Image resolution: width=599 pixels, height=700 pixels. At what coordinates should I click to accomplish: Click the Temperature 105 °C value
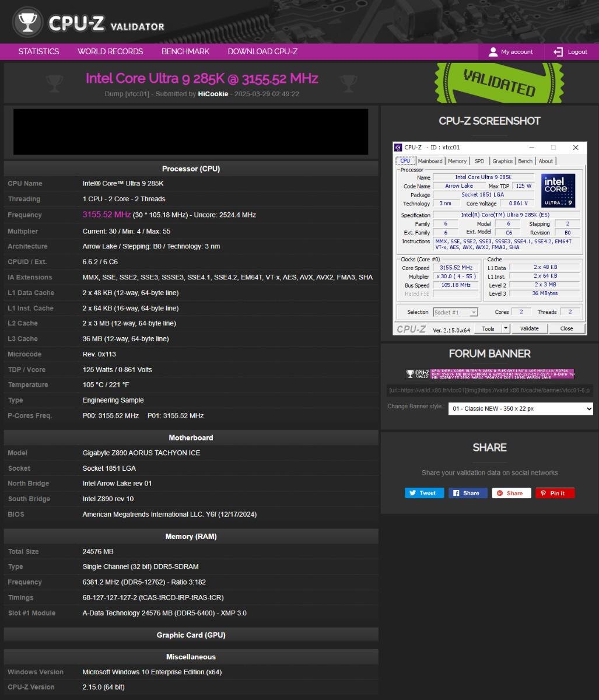click(x=106, y=385)
